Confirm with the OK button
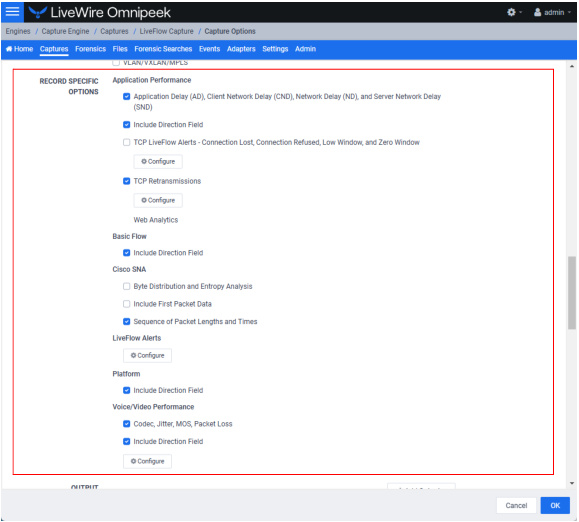The height and width of the screenshot is (522, 579). coord(555,506)
